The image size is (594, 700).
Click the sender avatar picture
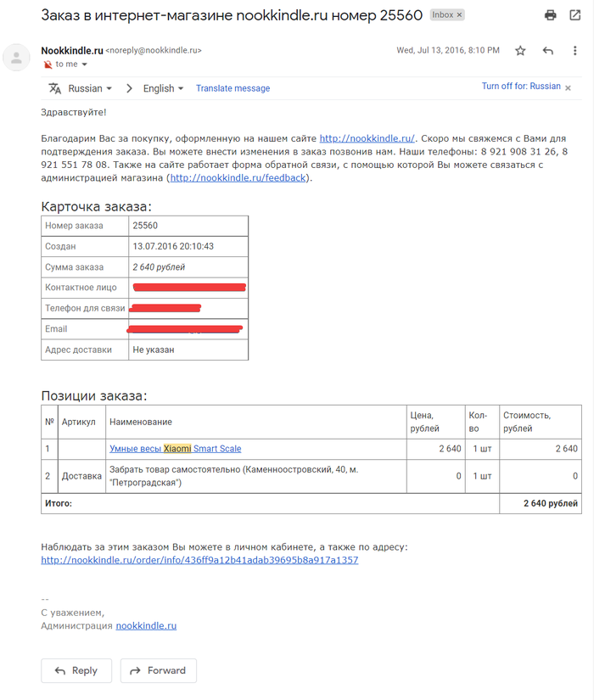pyautogui.click(x=17, y=58)
